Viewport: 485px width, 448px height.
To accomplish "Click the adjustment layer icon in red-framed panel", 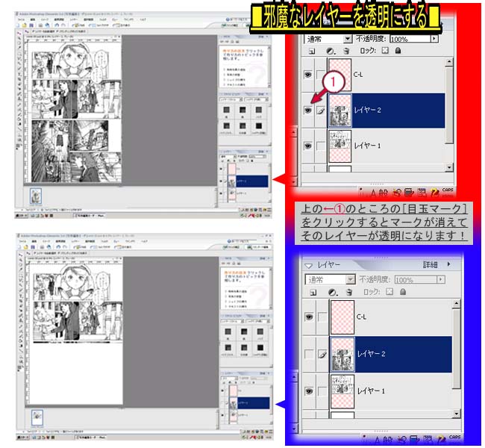I will tap(331, 51).
